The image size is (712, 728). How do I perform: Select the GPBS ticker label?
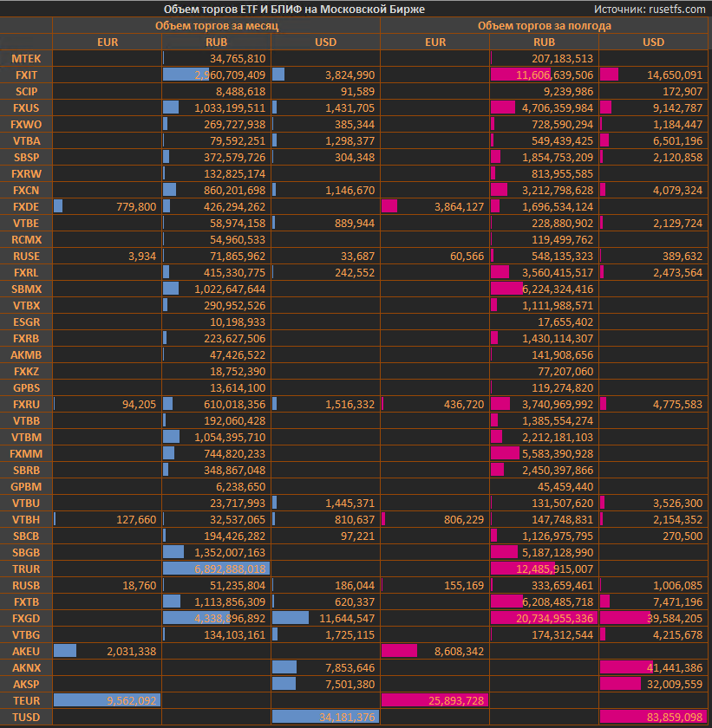(x=26, y=388)
